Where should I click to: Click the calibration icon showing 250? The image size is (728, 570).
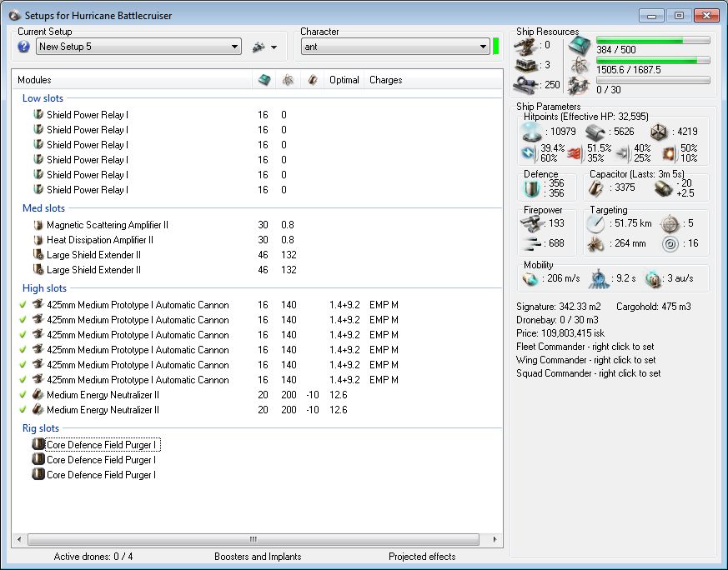[x=526, y=85]
